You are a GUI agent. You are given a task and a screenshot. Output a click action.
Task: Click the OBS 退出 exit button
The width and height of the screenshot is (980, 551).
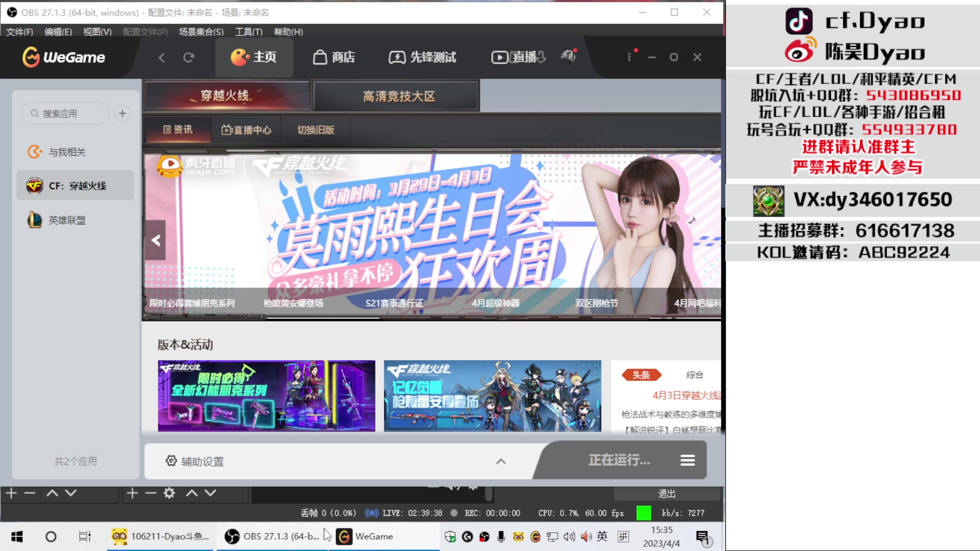tap(667, 493)
